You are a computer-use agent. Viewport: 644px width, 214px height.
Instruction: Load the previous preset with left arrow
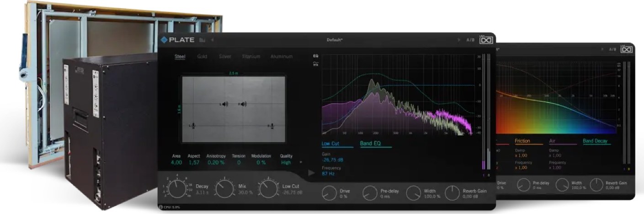(212, 40)
